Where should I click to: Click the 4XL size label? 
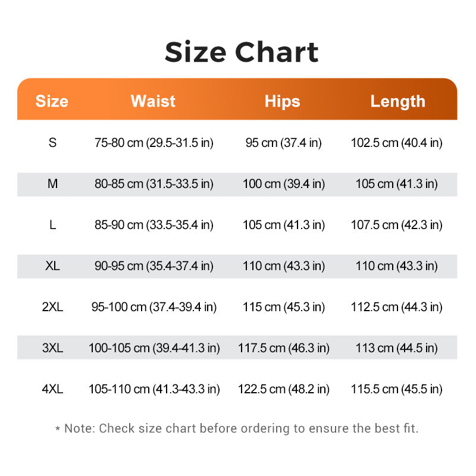(52, 389)
